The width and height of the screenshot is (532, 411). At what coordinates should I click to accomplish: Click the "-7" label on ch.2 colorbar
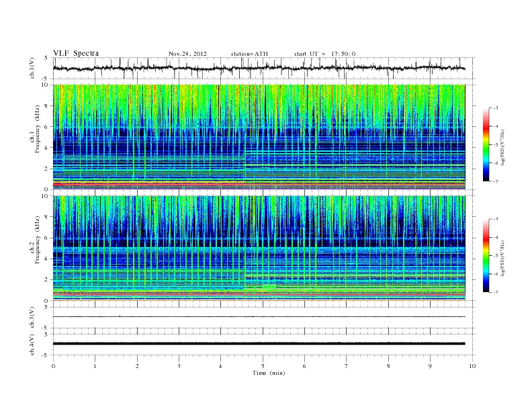(x=496, y=292)
